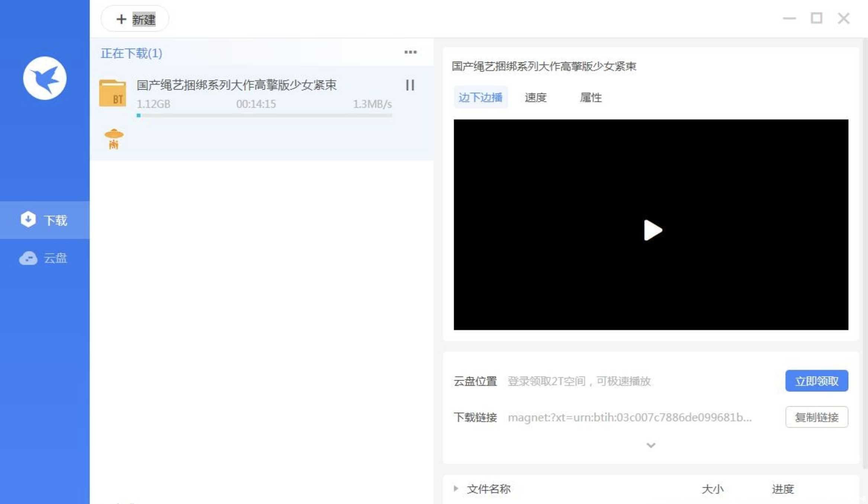Click the 进度 column header
Viewport: 868px width, 504px height.
(783, 489)
